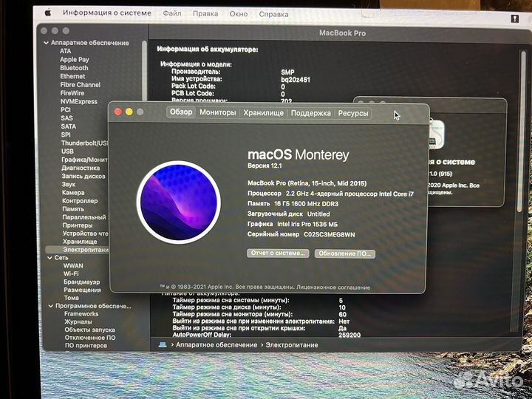The width and height of the screenshot is (532, 399).
Task: Select Принтеры in the sidebar
Action: coord(78,225)
